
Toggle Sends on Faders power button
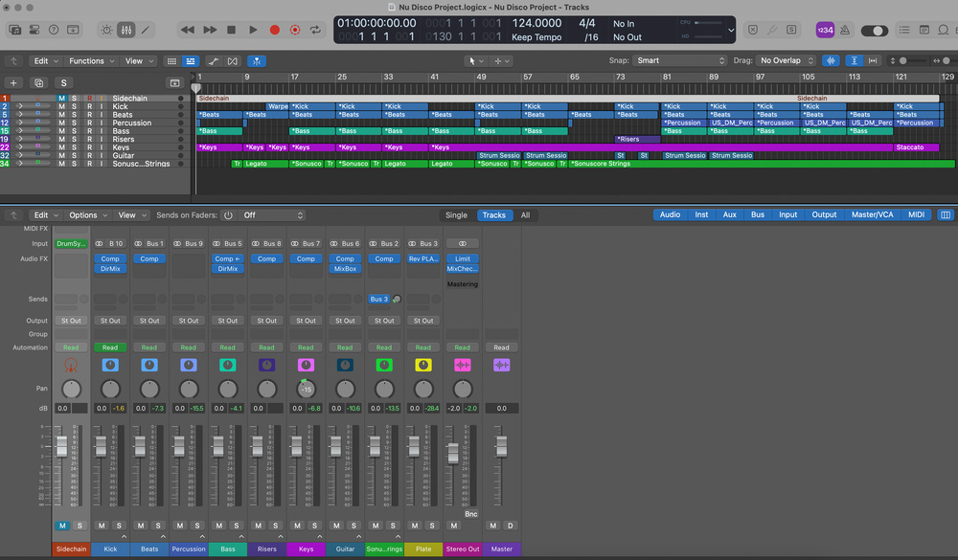pos(228,215)
